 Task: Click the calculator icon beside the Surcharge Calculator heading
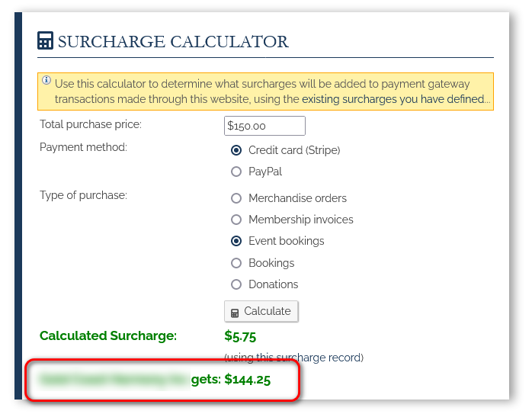coord(45,41)
